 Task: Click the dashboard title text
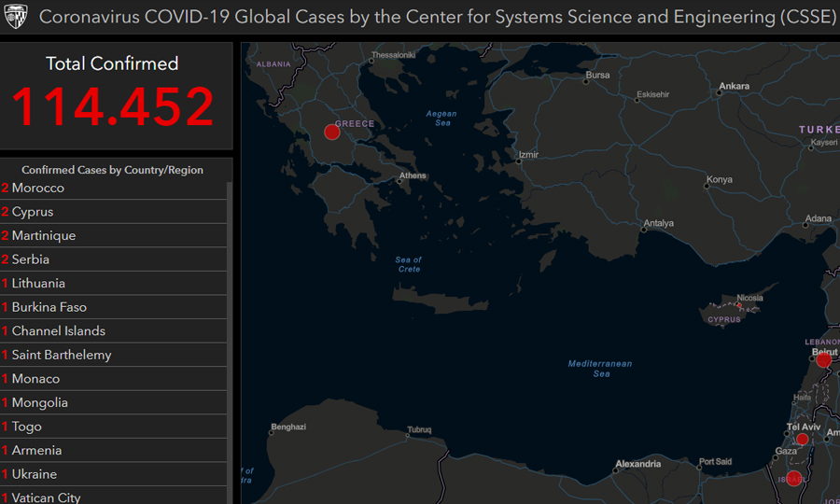point(438,17)
